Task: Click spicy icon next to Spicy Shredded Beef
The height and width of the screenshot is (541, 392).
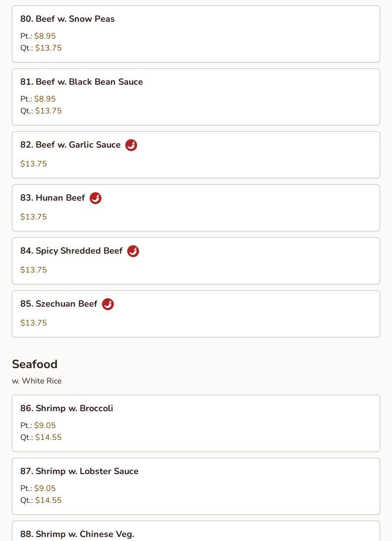Action: click(x=133, y=251)
